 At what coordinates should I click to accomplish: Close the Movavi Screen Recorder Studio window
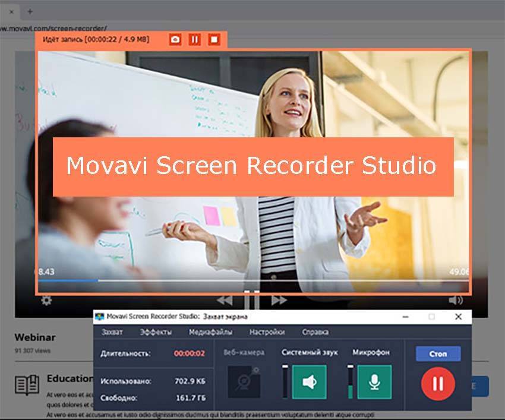coord(458,317)
